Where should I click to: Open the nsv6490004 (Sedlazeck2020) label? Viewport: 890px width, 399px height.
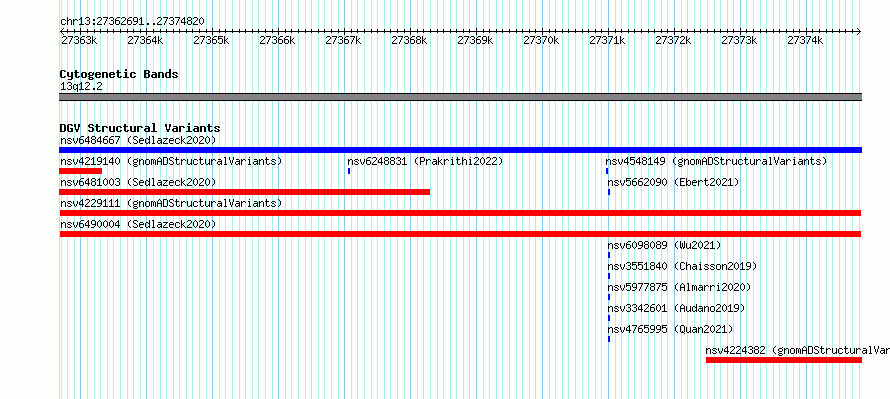click(x=138, y=224)
